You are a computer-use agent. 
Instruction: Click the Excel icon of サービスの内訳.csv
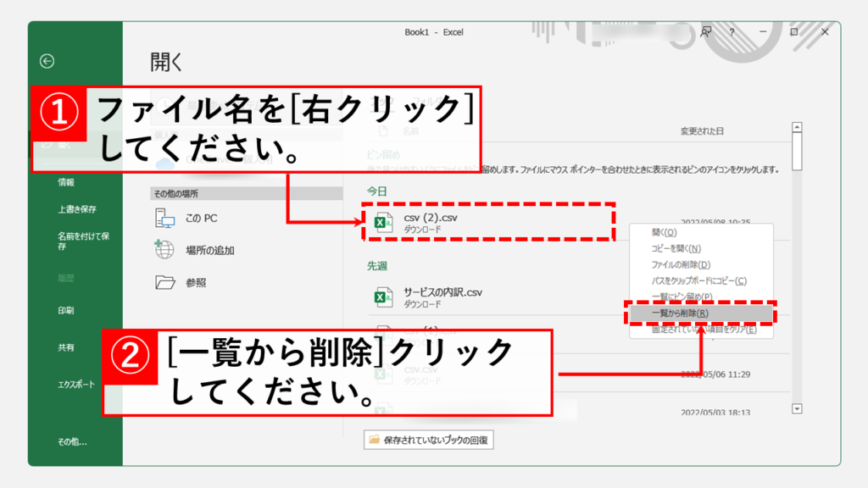pyautogui.click(x=383, y=297)
